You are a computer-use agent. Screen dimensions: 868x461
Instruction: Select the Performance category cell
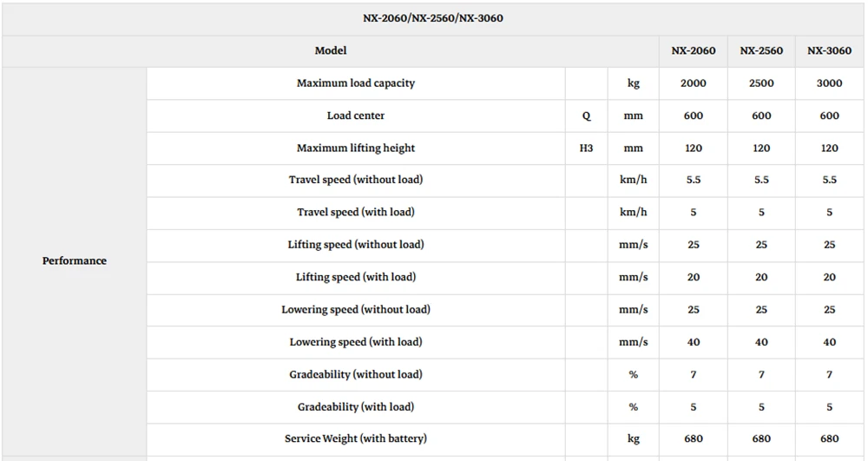click(x=74, y=260)
